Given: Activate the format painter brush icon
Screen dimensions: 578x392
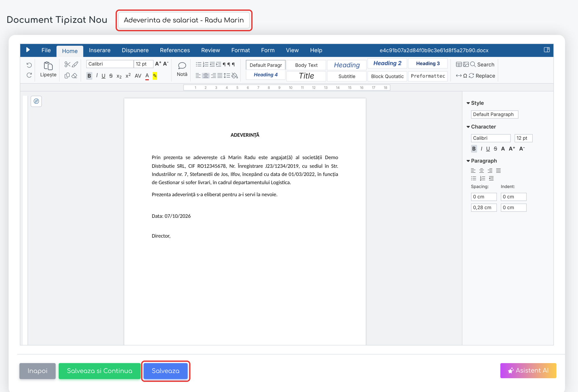Looking at the screenshot, I should click(75, 64).
